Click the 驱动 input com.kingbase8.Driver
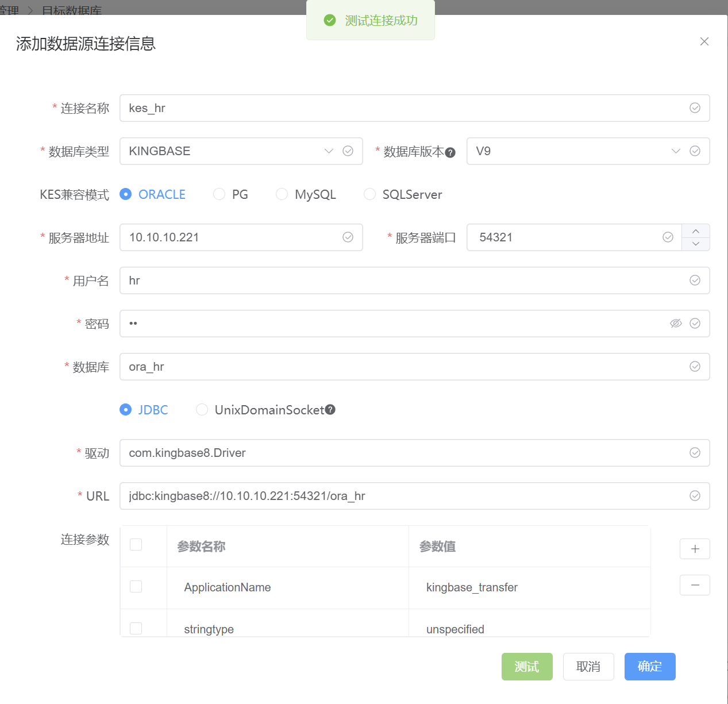Viewport: 728px width, 704px height. (x=414, y=453)
